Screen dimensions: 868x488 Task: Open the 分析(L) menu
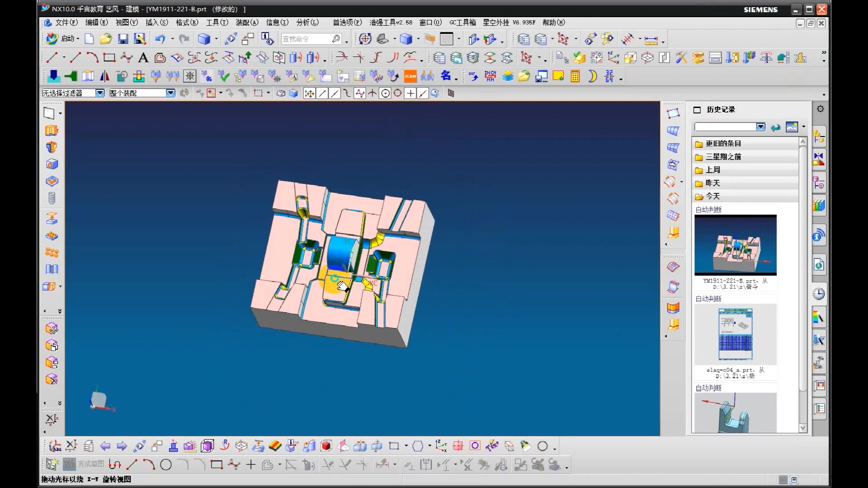coord(307,23)
